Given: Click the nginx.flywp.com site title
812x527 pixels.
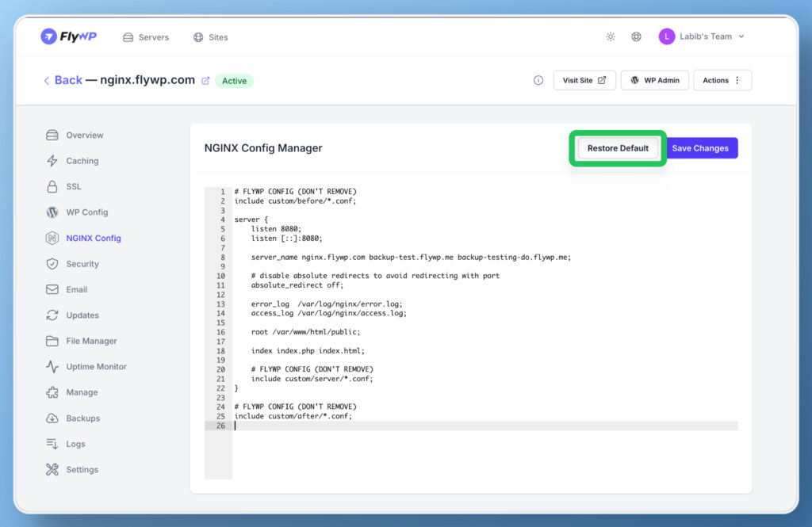Looking at the screenshot, I should tap(147, 80).
